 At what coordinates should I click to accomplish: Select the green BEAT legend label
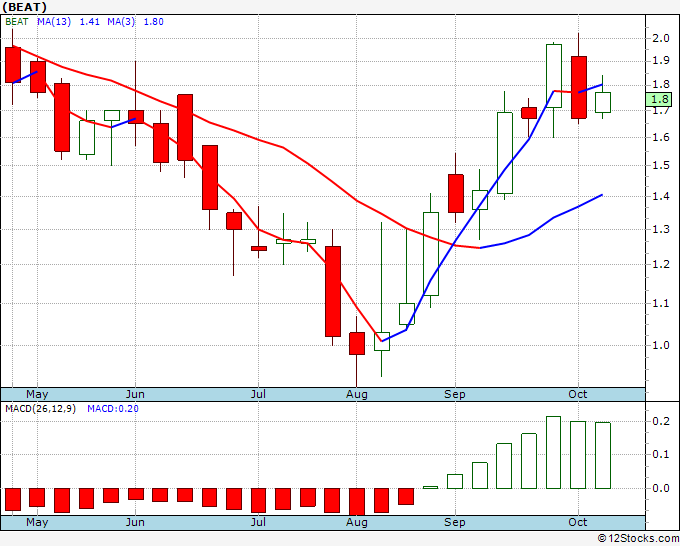coord(16,22)
